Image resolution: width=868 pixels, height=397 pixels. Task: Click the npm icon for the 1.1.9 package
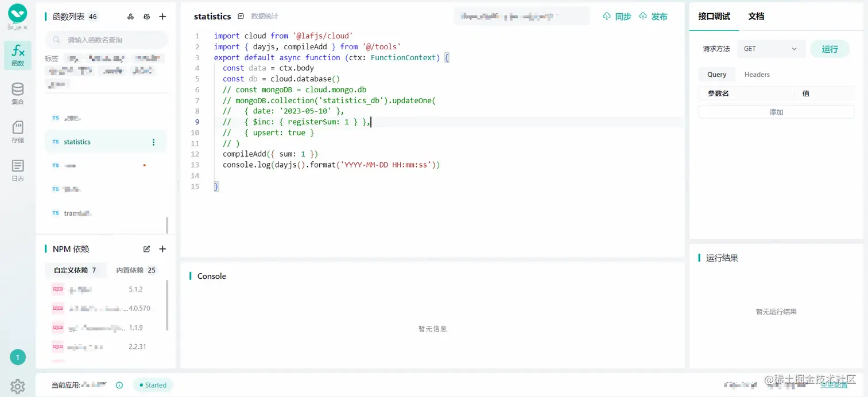click(57, 328)
